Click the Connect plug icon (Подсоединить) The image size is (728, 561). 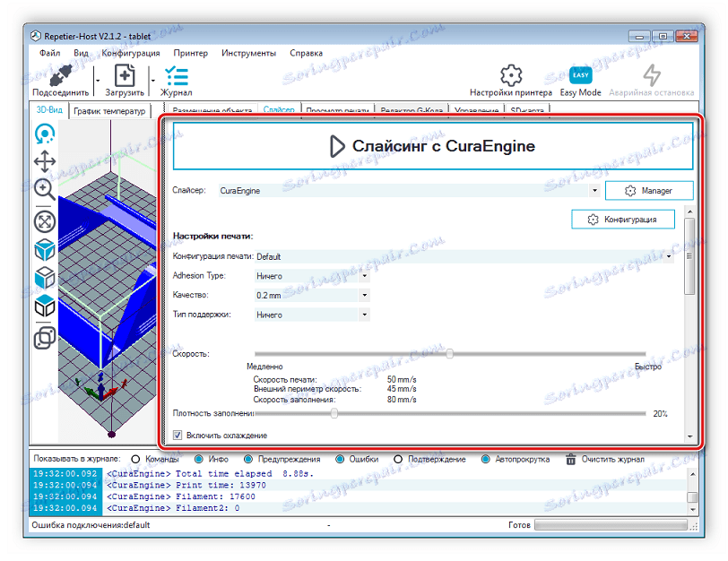tap(61, 76)
